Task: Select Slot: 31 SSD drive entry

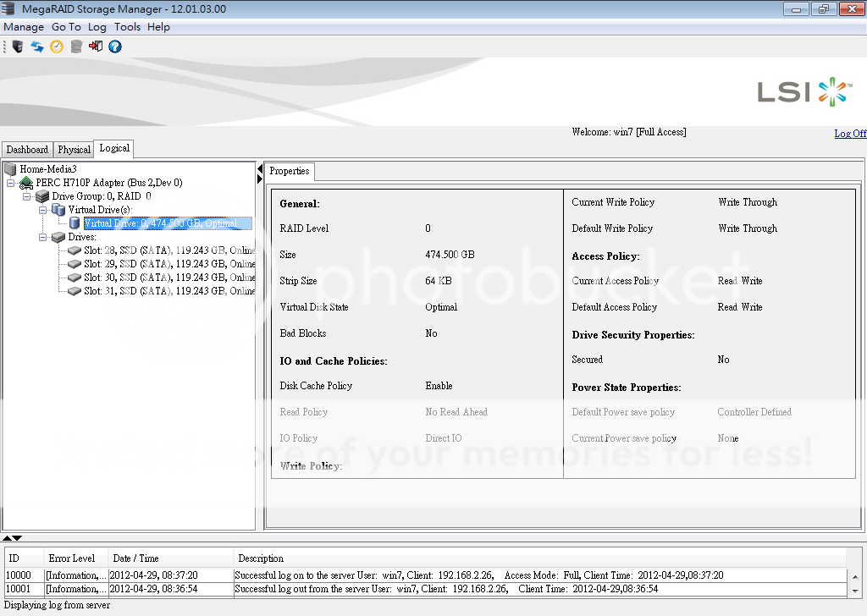Action: (x=169, y=291)
